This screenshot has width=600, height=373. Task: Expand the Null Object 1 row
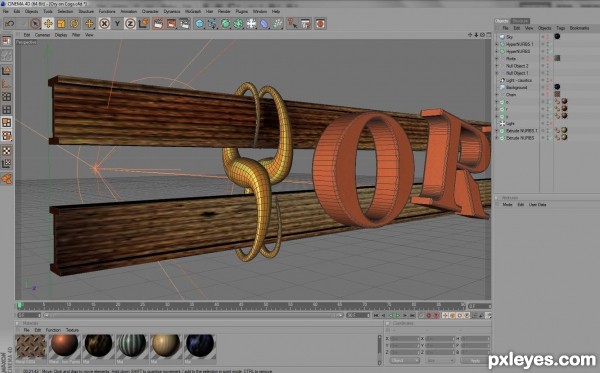497,73
